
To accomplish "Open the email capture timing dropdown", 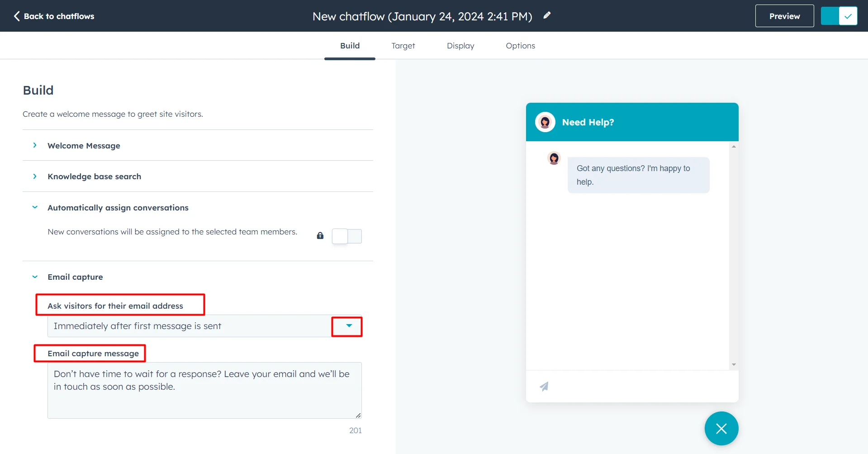I will tap(346, 326).
